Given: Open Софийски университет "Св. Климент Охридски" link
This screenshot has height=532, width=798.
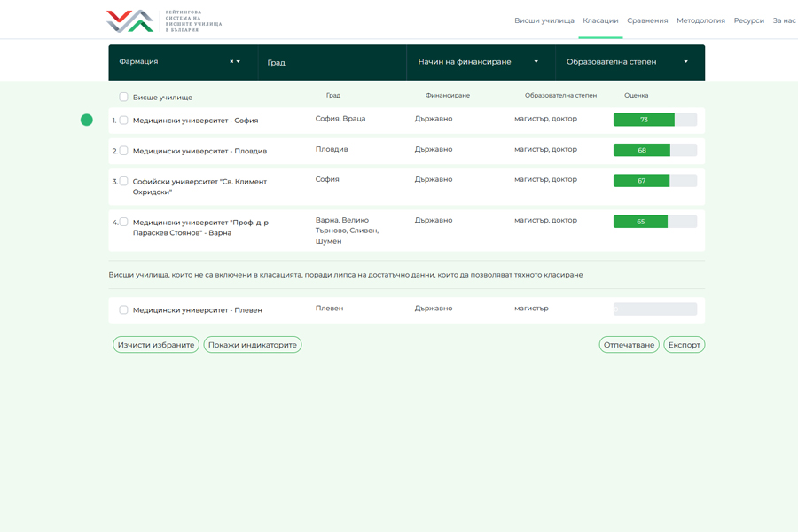Looking at the screenshot, I should point(199,187).
